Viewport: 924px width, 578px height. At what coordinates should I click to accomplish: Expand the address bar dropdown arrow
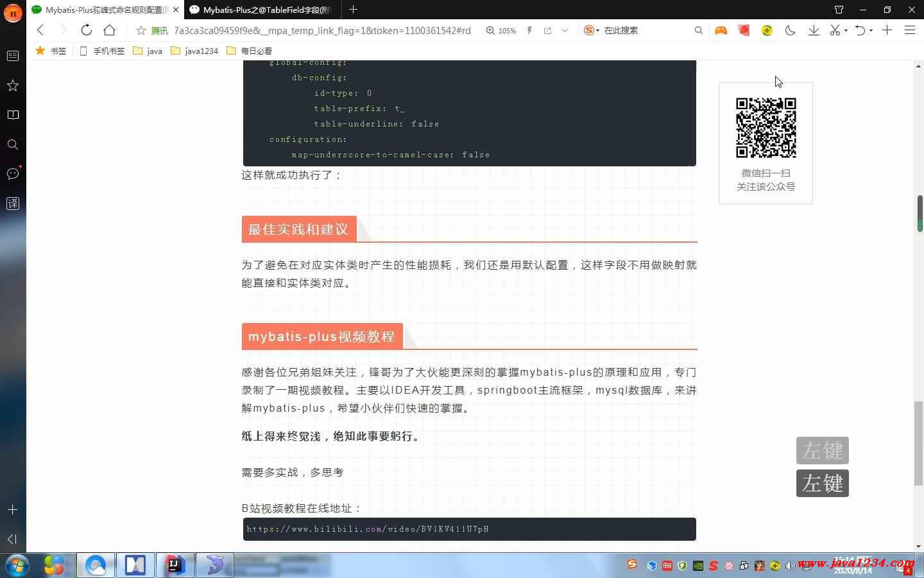coord(565,30)
